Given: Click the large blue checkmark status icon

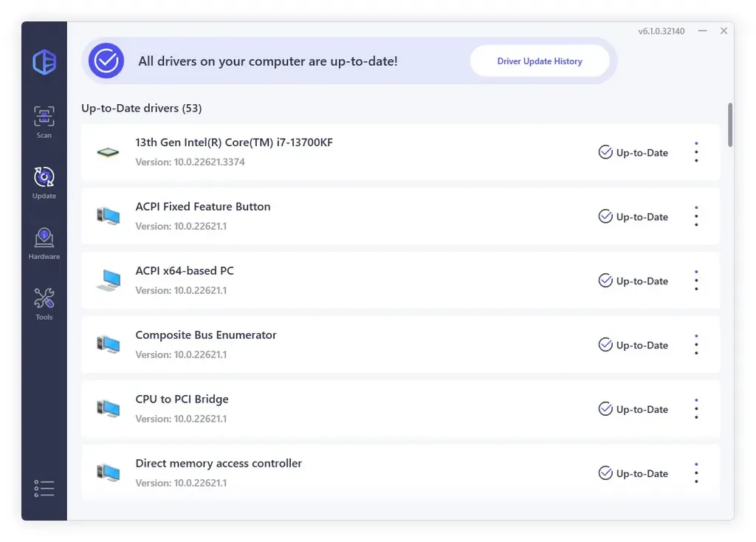Looking at the screenshot, I should (x=106, y=61).
